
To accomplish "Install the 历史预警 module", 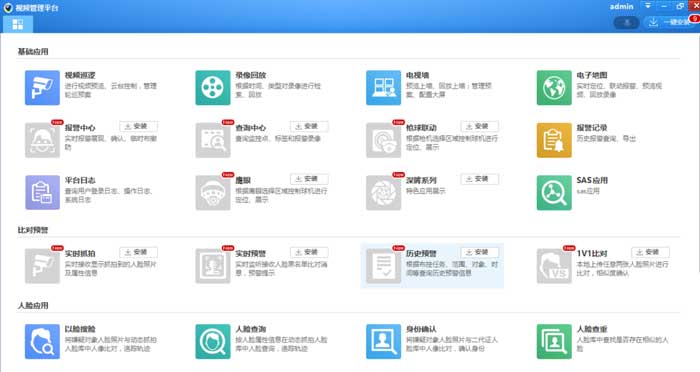I will 479,252.
